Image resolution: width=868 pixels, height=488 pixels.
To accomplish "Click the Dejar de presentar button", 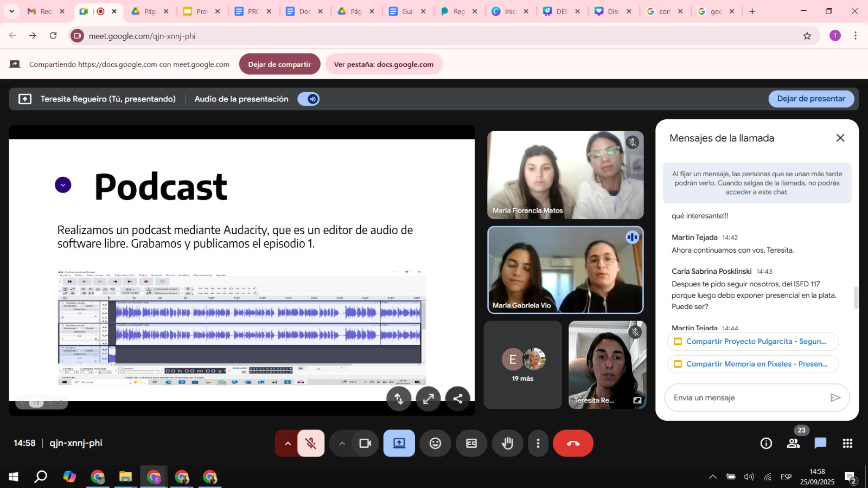I will click(810, 99).
